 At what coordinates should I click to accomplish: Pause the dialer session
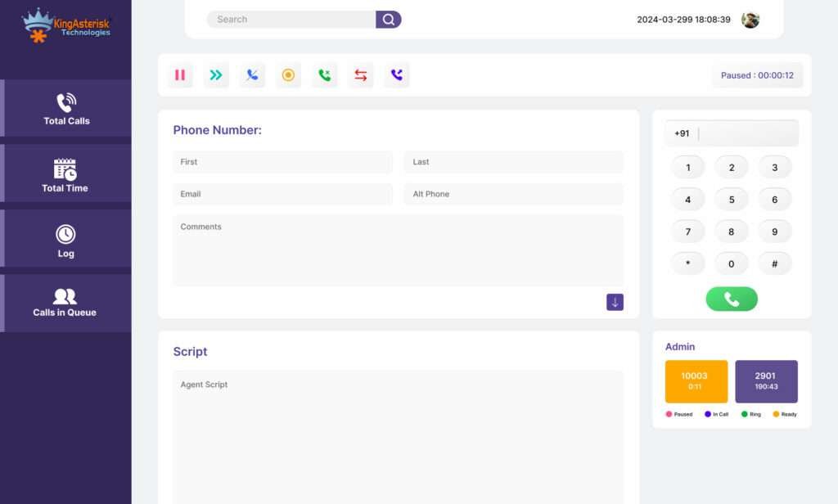pyautogui.click(x=180, y=74)
